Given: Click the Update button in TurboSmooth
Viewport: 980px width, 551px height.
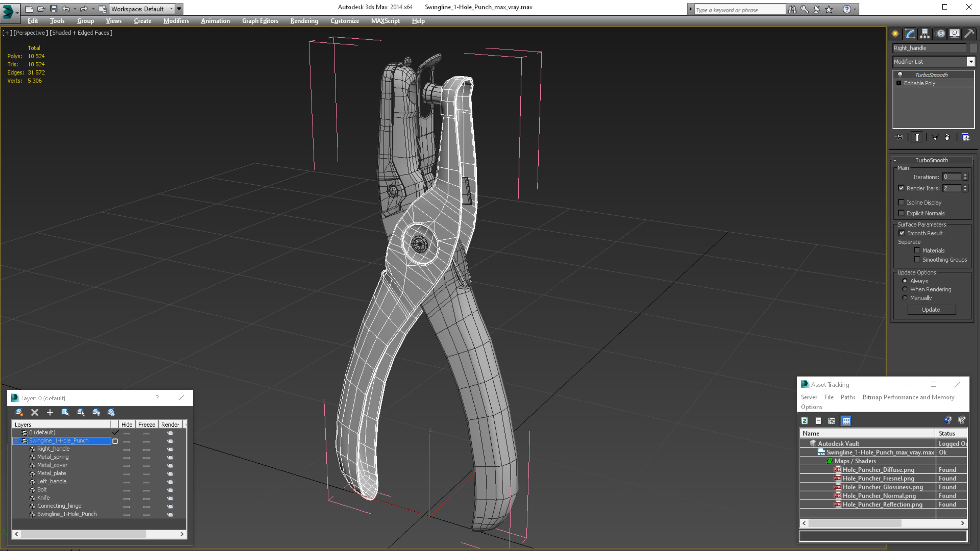Looking at the screenshot, I should 931,310.
